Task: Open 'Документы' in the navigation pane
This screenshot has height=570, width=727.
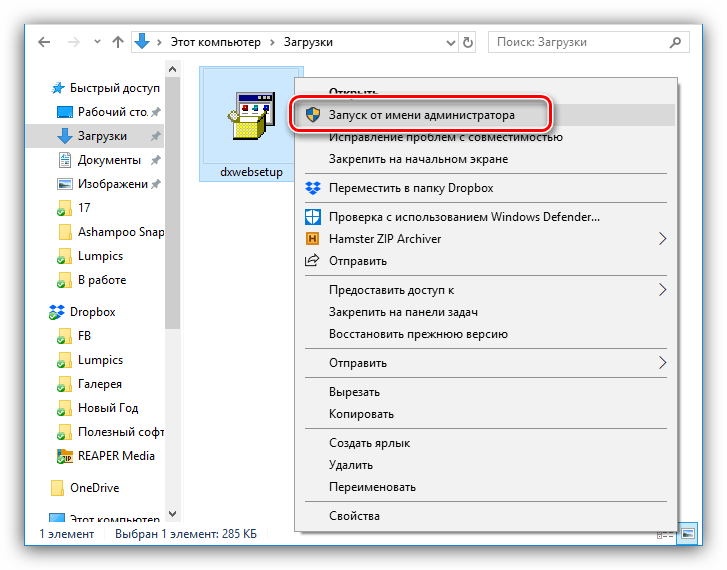Action: [109, 160]
